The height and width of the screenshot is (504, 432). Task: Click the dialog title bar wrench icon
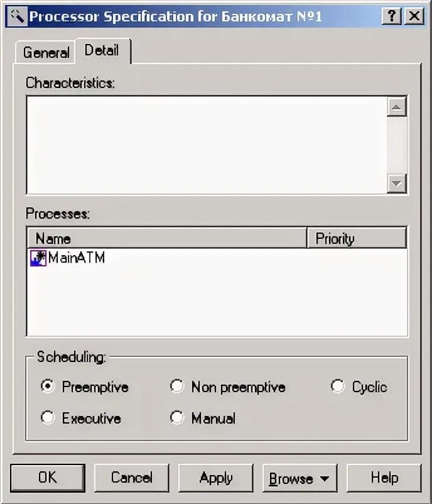17,16
